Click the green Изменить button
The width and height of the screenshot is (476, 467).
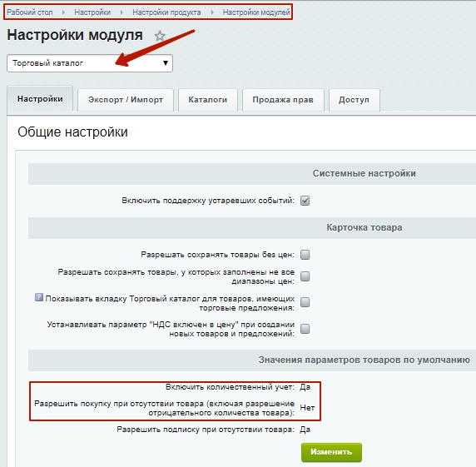331,452
